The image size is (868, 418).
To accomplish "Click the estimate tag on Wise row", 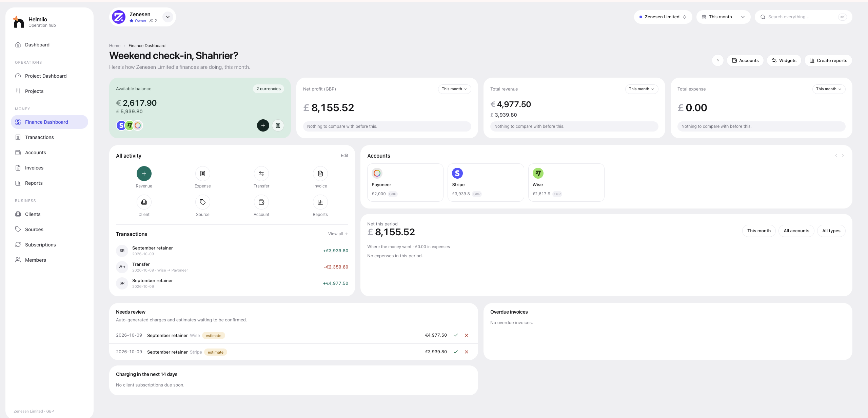I will click(214, 336).
